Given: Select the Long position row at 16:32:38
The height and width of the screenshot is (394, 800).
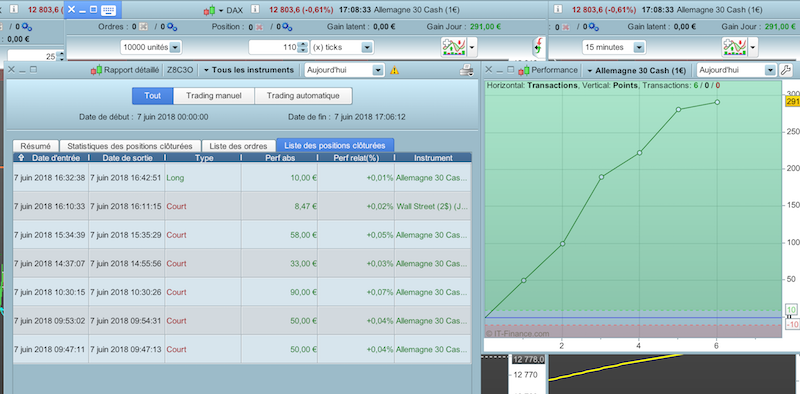Looking at the screenshot, I should point(242,178).
